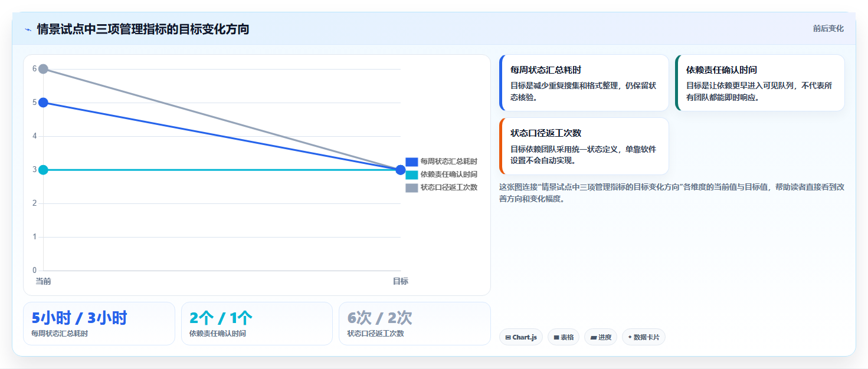Click caption 依赖责任确认时间 under 2个 / 1个
This screenshot has width=868, height=369.
click(x=218, y=334)
